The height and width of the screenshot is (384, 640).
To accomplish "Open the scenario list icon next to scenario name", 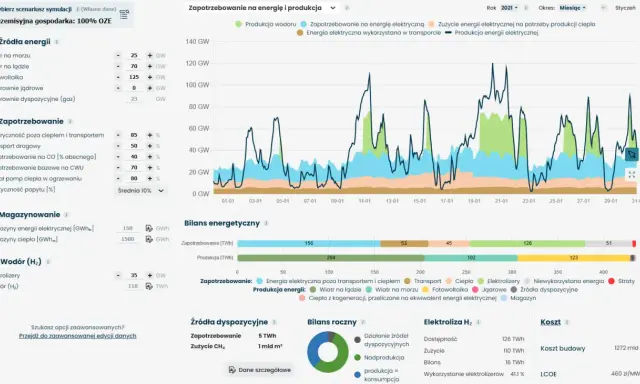I will click(124, 15).
